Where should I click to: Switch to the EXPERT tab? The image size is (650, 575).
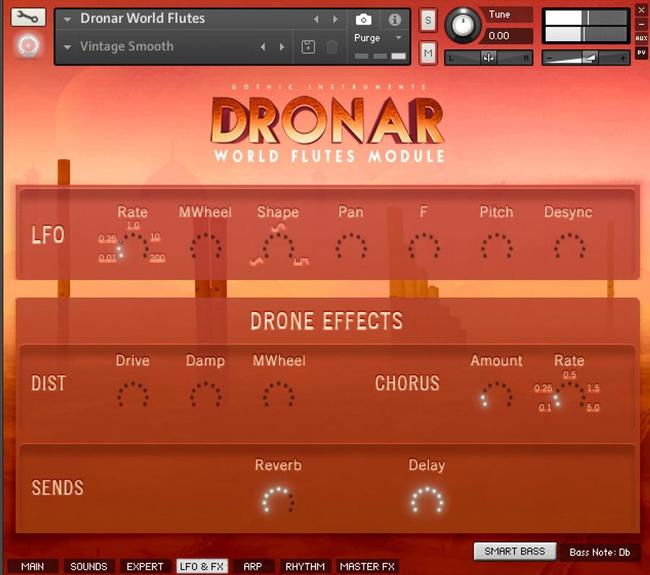(145, 566)
